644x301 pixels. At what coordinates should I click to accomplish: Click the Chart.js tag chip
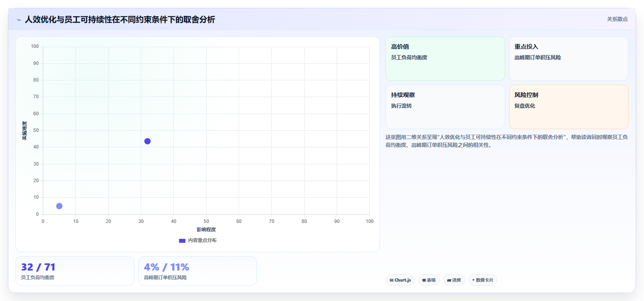[400, 280]
